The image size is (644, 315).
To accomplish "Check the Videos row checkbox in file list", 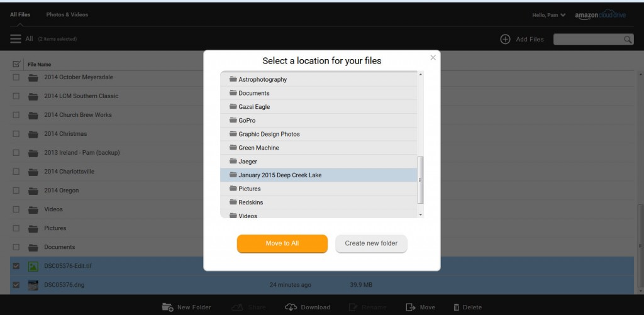I will (x=16, y=209).
